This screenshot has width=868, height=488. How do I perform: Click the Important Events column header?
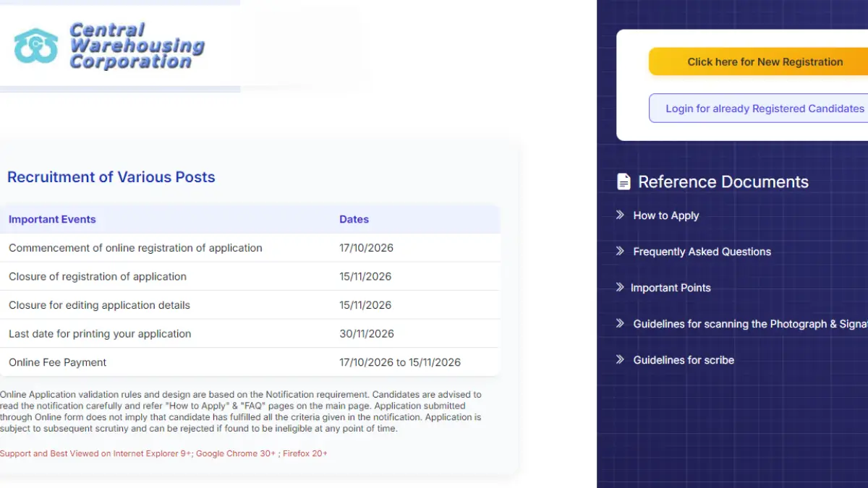(x=52, y=219)
